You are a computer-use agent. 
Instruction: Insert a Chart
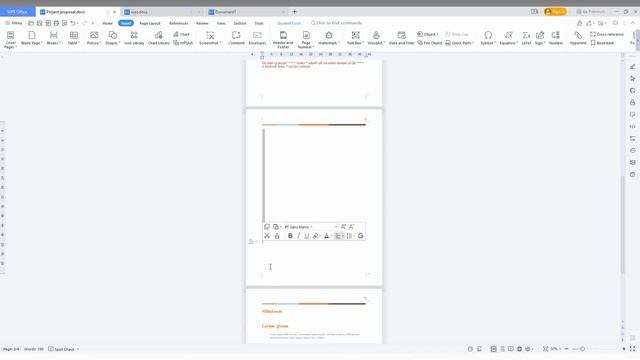click(181, 34)
